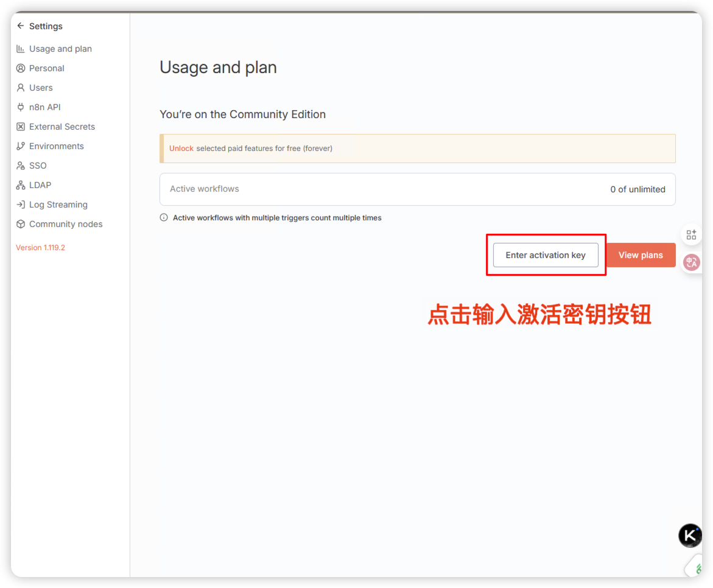Viewport: 713px width, 588px height.
Task: Click the View plans button
Action: tap(641, 255)
